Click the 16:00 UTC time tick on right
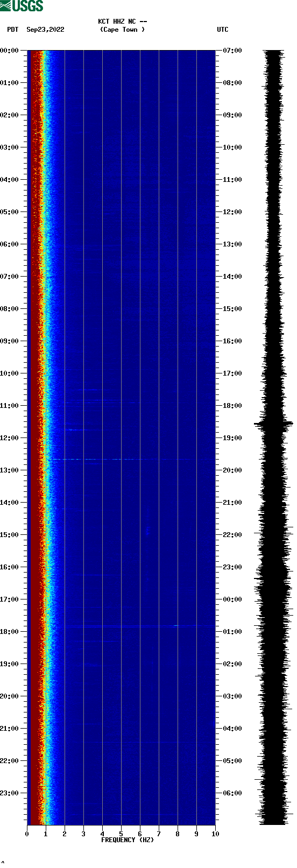The image size is (297, 868). (x=232, y=341)
